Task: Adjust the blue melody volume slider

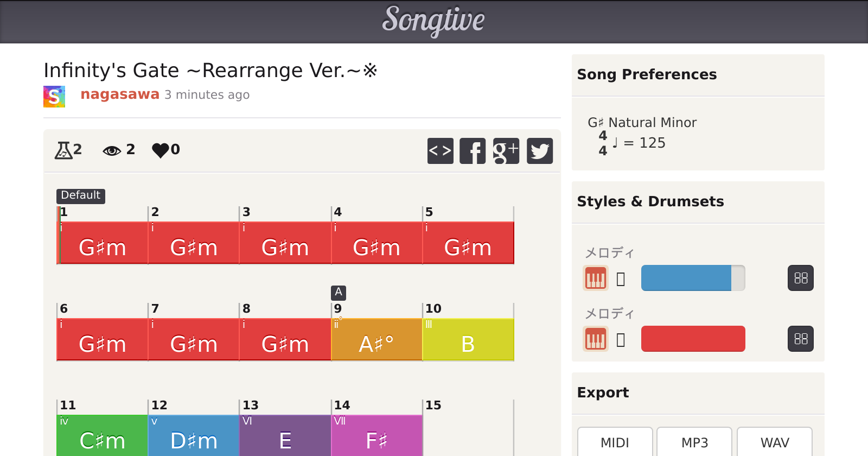Action: point(693,278)
